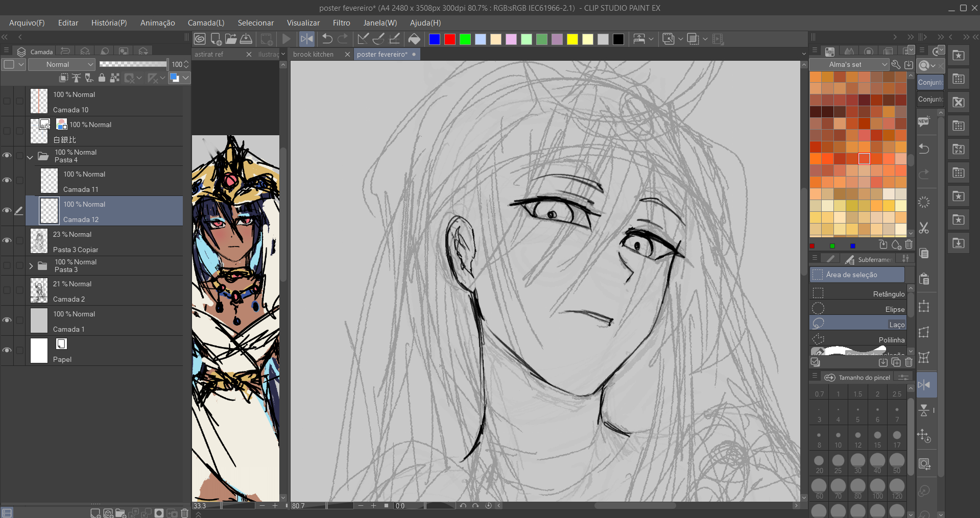980x518 pixels.
Task: Click the scissors cut icon in right bar
Action: 924,228
